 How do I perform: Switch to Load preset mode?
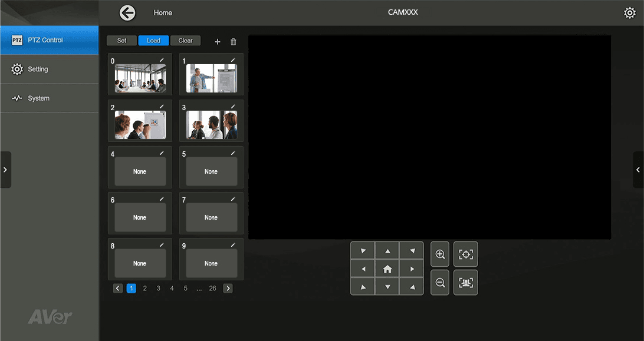(x=153, y=41)
